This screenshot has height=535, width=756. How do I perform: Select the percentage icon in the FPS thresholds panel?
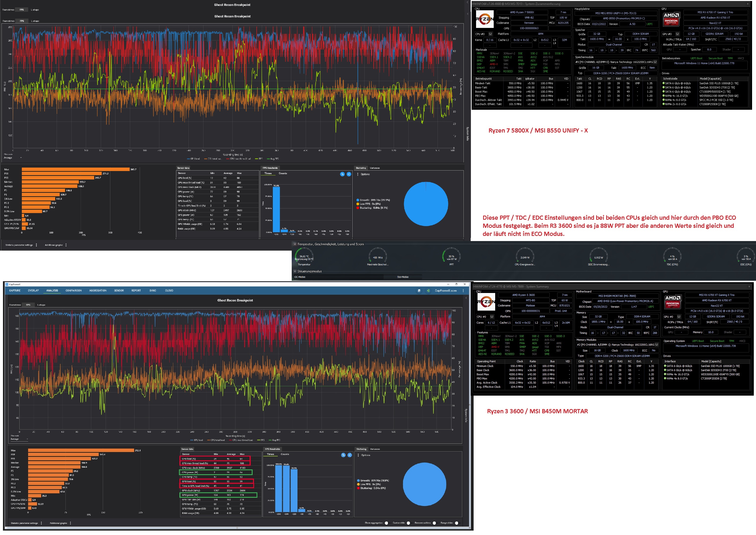[x=343, y=455]
